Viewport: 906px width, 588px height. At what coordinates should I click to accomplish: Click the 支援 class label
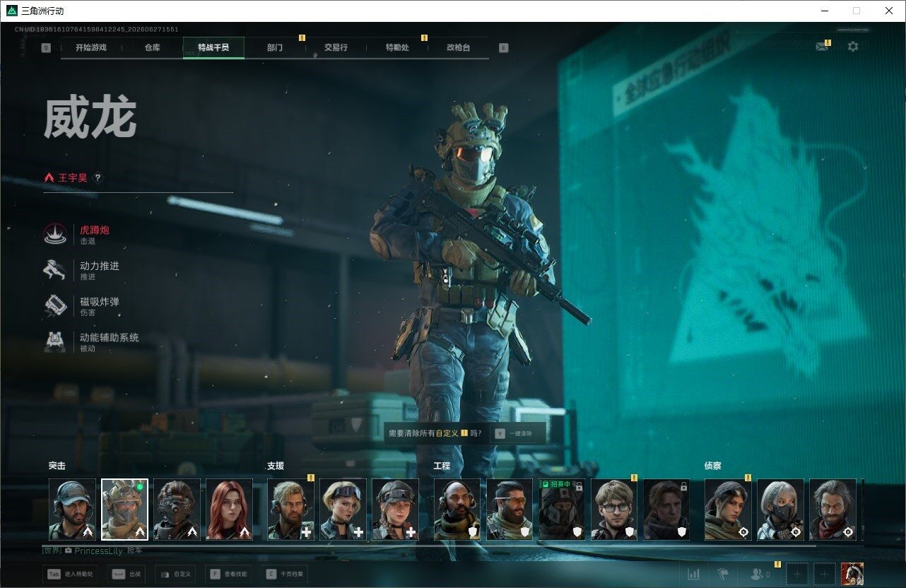click(x=276, y=466)
